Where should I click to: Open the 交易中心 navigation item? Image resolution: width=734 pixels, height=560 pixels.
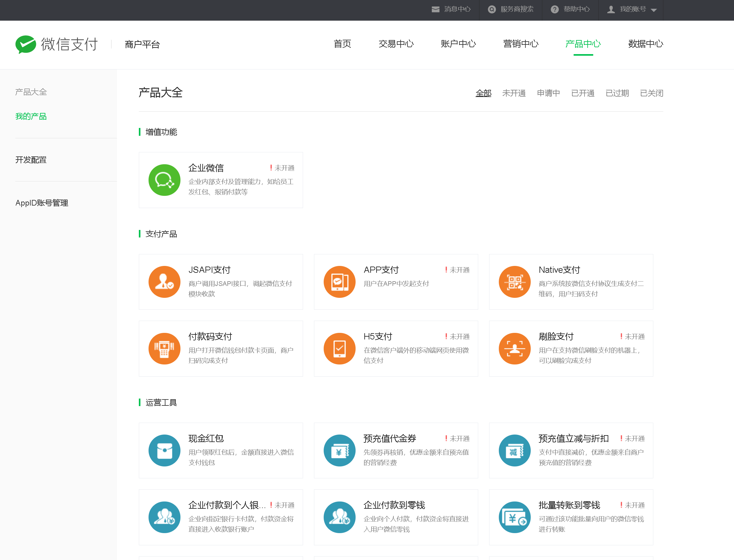(x=396, y=44)
